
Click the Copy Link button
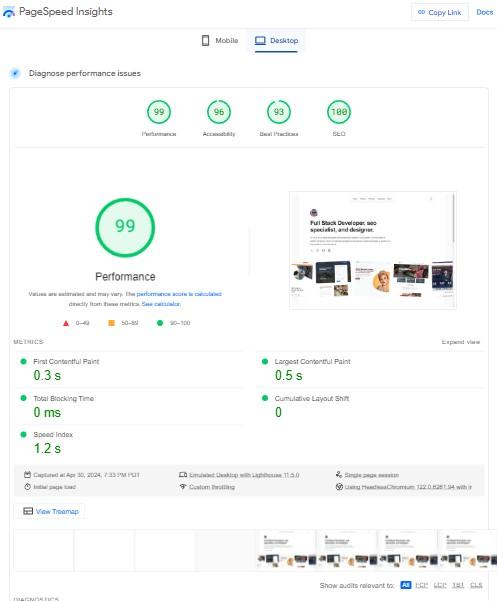(x=440, y=12)
